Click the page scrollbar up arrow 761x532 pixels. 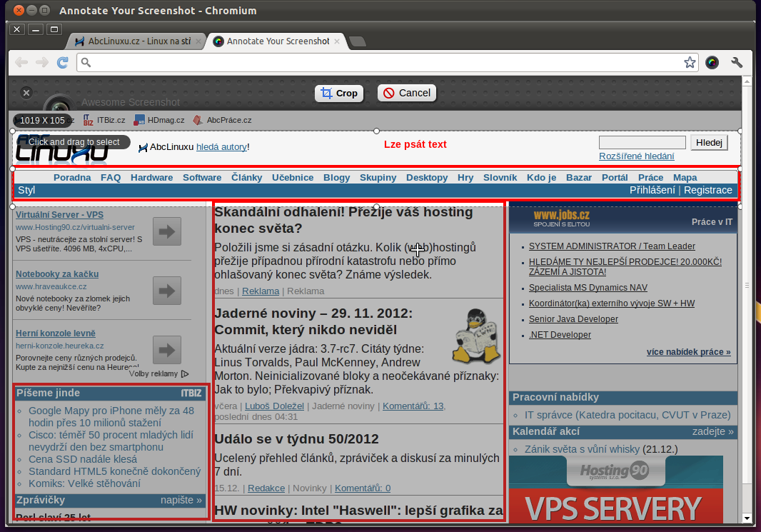click(x=747, y=81)
